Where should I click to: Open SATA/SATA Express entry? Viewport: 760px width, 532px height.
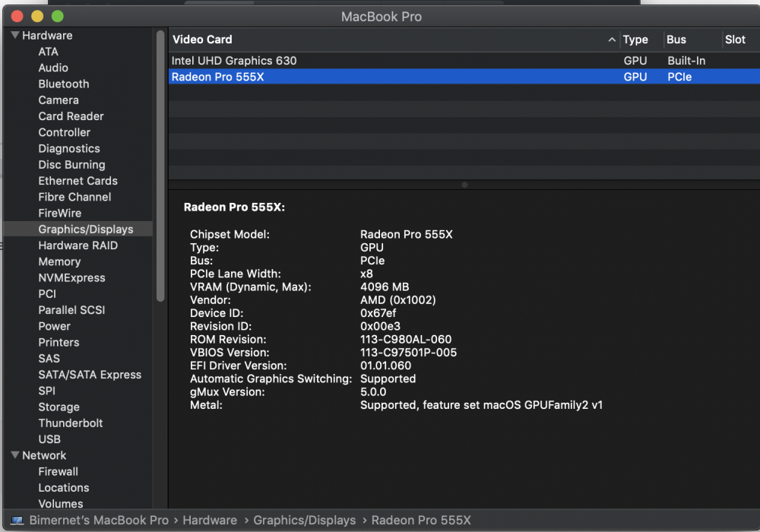point(90,375)
